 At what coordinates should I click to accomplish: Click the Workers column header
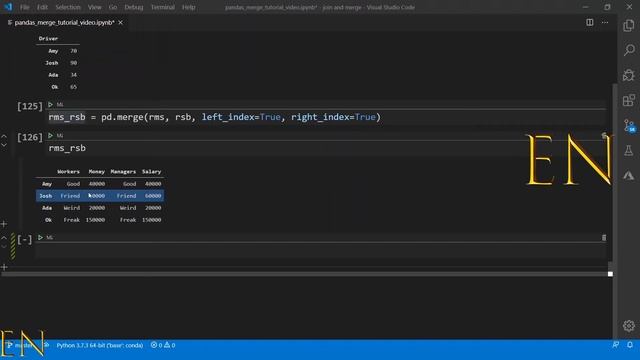pyautogui.click(x=68, y=172)
